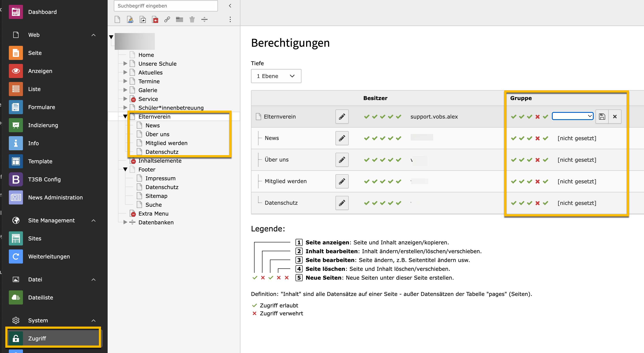The width and height of the screenshot is (644, 353).
Task: Click the Suchbegriff eingeben search field
Action: 165,6
